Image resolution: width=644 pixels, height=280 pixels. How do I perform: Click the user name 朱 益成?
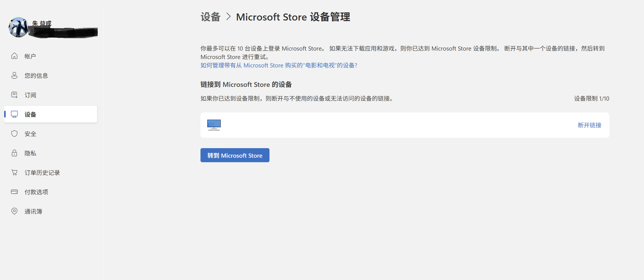point(42,23)
